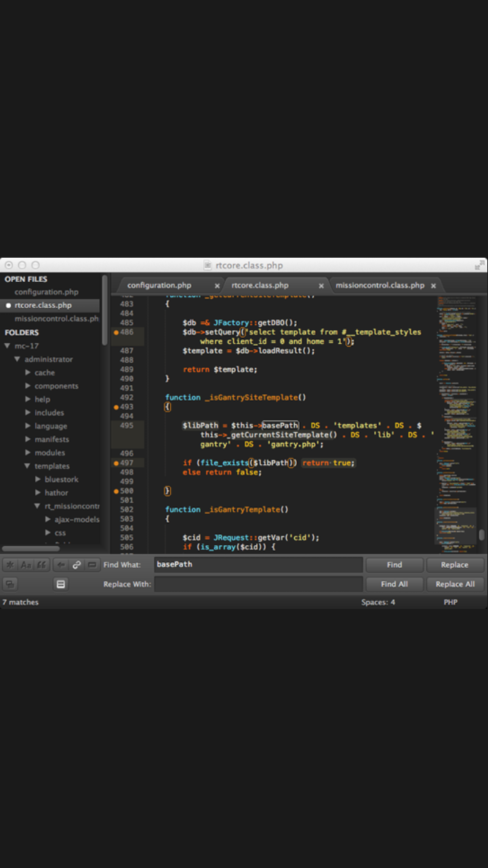Click the highlighted basePath match in code
488x868 pixels.
280,425
